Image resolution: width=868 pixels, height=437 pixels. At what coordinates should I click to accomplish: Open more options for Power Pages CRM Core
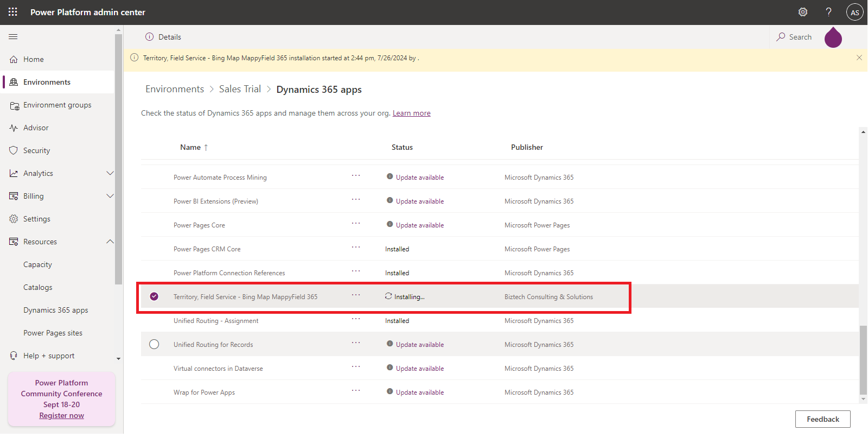(x=356, y=248)
